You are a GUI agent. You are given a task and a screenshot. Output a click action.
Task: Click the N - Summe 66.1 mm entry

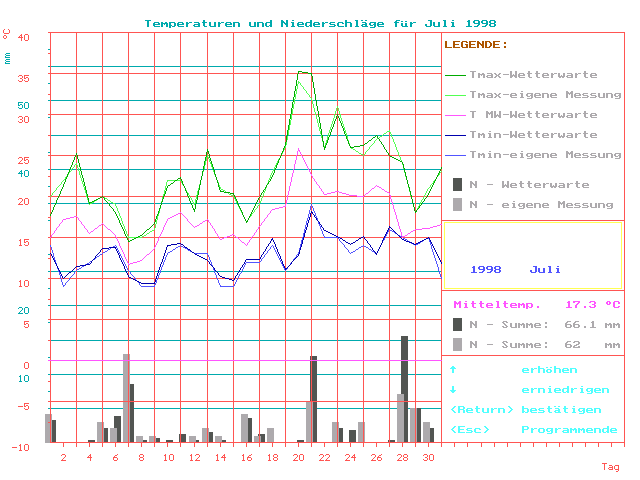536,325
